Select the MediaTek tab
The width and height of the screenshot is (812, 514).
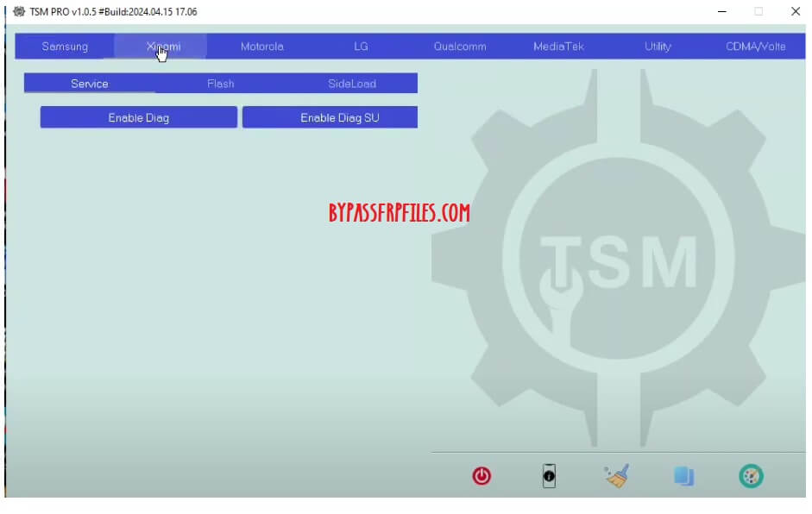pyautogui.click(x=558, y=47)
